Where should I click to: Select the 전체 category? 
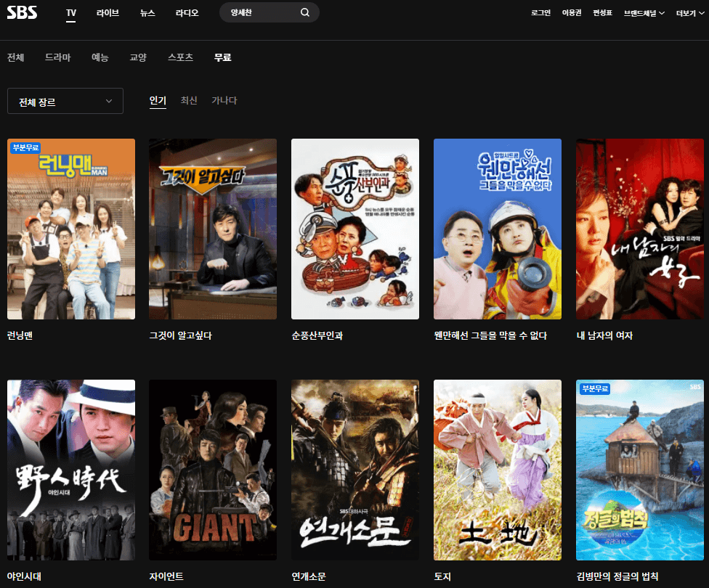(x=15, y=57)
